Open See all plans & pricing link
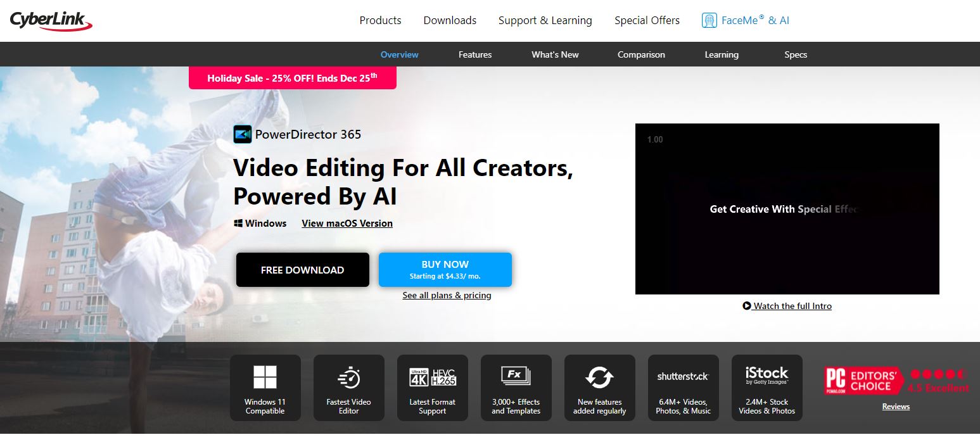Image resolution: width=980 pixels, height=442 pixels. coord(447,295)
